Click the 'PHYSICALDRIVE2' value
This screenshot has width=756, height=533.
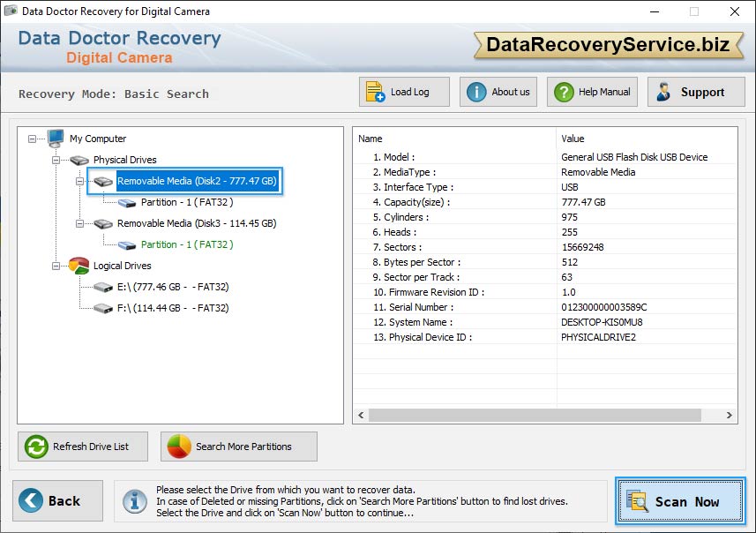[598, 337]
